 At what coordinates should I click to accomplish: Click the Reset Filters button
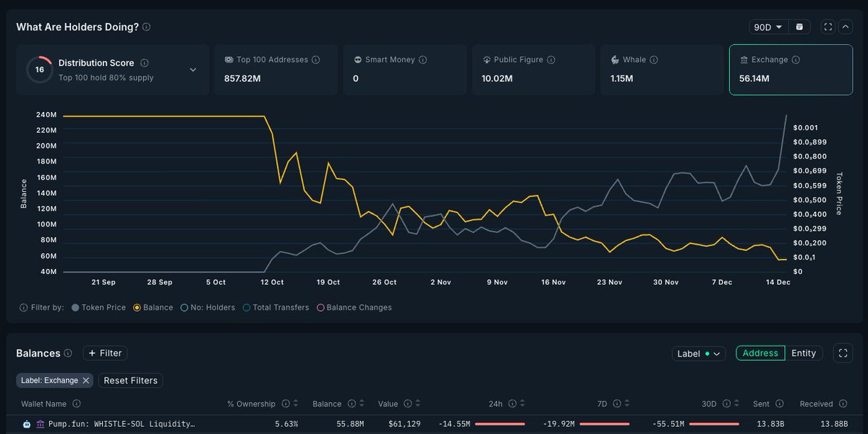point(130,380)
